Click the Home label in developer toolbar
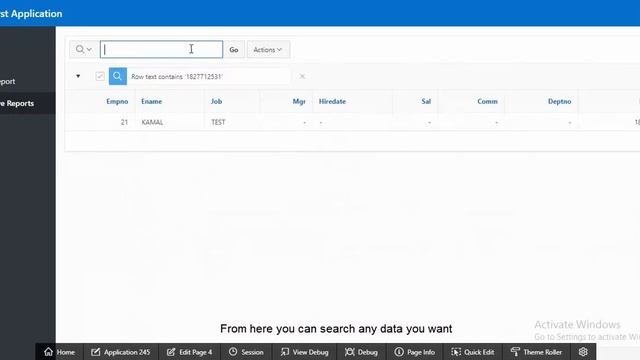640x360 pixels. pyautogui.click(x=66, y=352)
